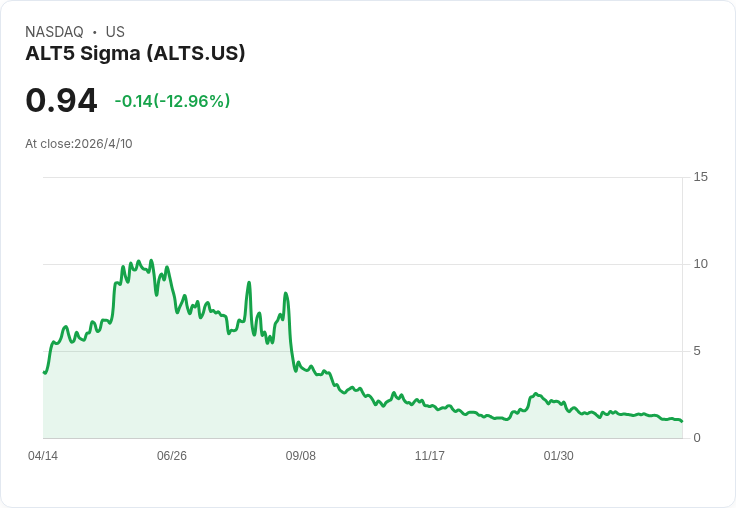This screenshot has width=736, height=508.
Task: Click the 04/14 date on x-axis
Action: 43,456
